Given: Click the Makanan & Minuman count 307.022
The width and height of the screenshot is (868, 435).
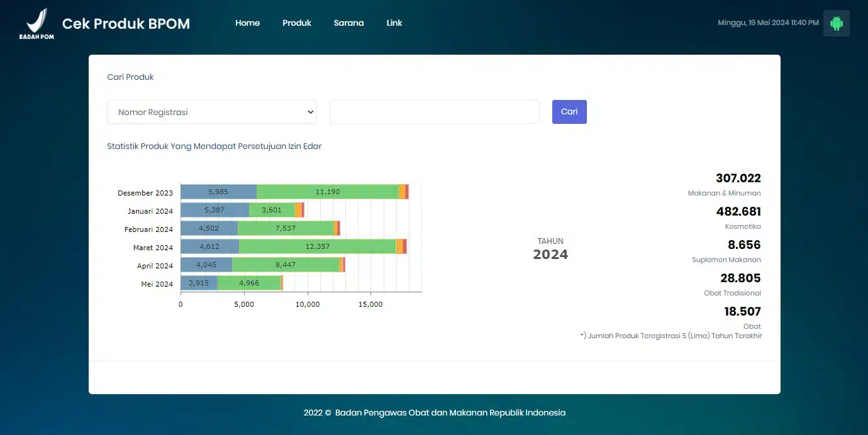Looking at the screenshot, I should point(738,178).
